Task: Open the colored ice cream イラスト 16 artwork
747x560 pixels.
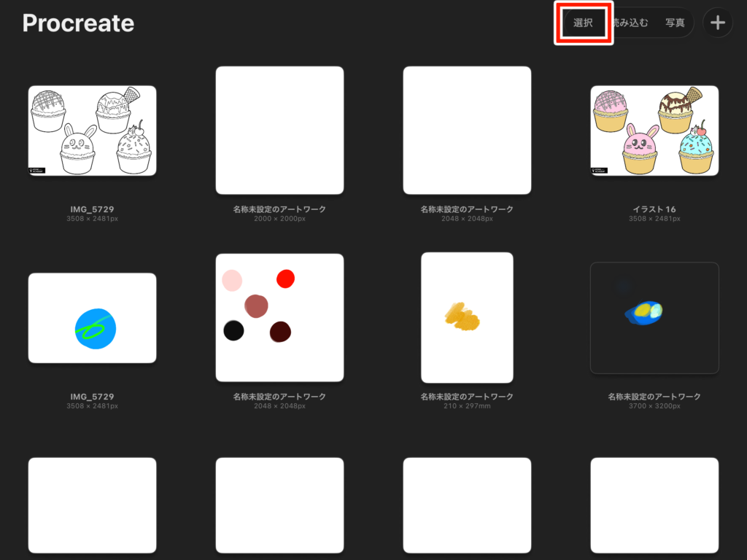Action: pyautogui.click(x=654, y=131)
